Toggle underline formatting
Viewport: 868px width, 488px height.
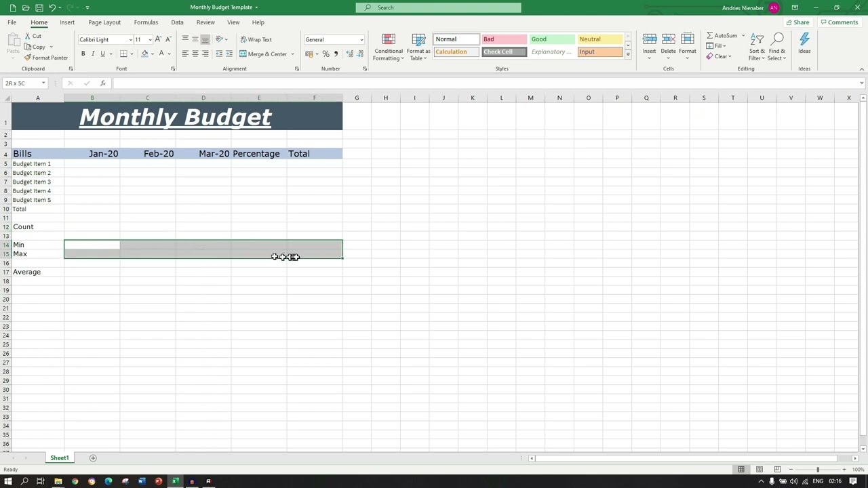pos(102,54)
